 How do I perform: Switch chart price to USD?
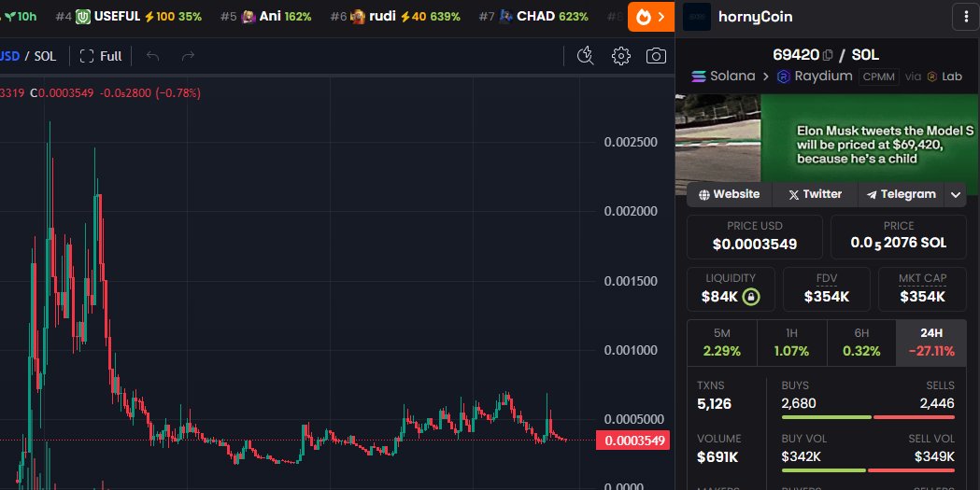[x=9, y=56]
